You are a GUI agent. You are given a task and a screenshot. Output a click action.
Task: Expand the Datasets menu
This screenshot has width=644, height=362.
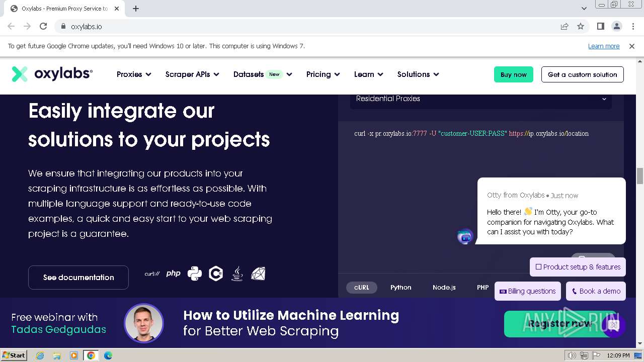click(263, 74)
